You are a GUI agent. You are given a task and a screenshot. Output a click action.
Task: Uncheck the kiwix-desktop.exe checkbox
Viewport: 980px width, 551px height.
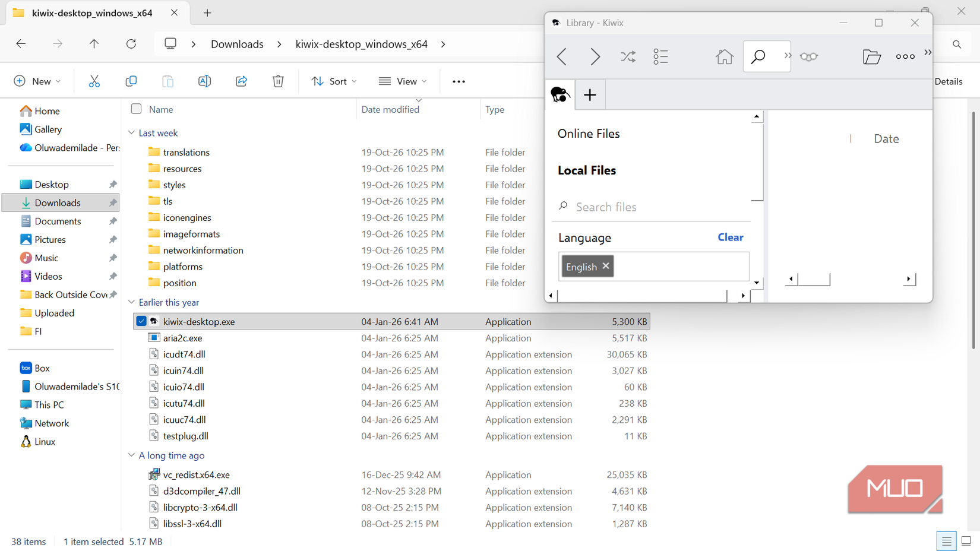[141, 321]
